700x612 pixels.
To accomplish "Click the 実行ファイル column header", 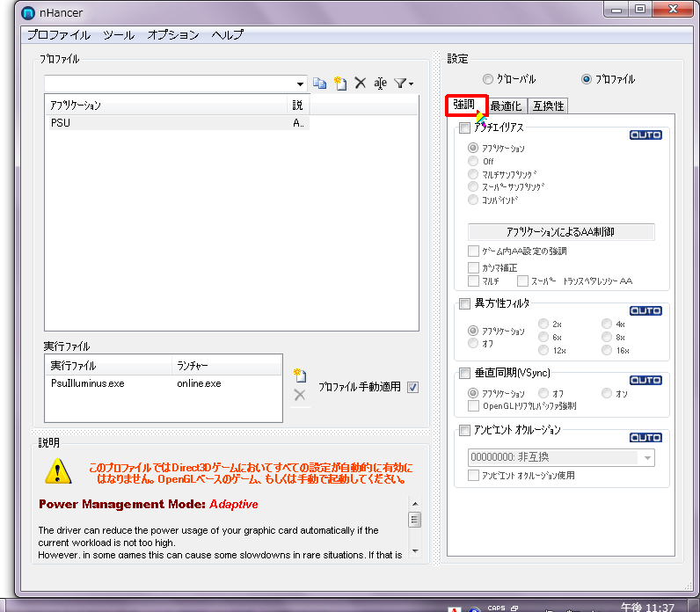I will tap(108, 366).
